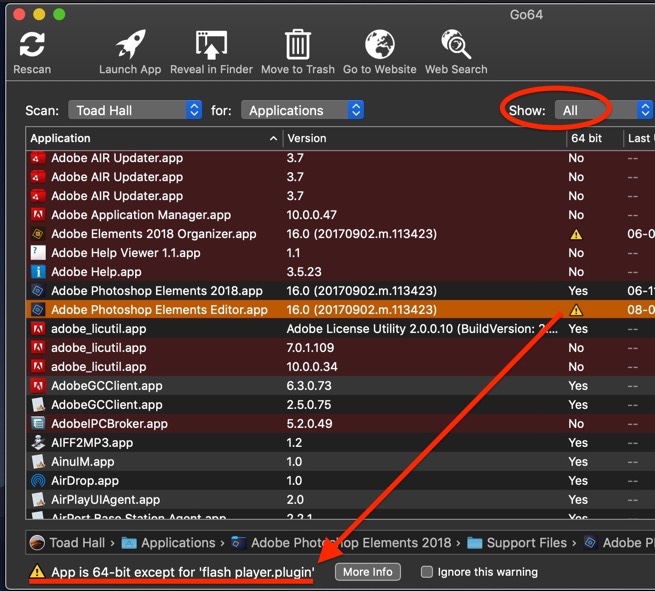
Task: Select the Adobe Elements 2018 Organizer.app row
Action: pos(340,234)
